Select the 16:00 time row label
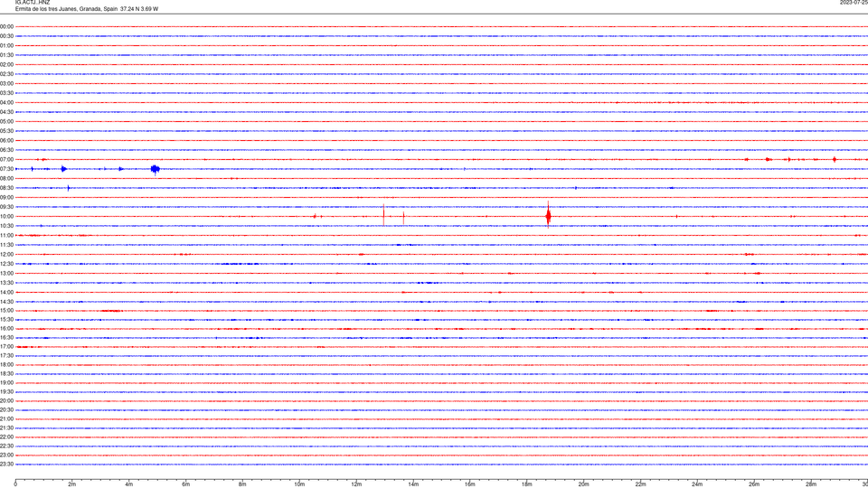 [6, 329]
